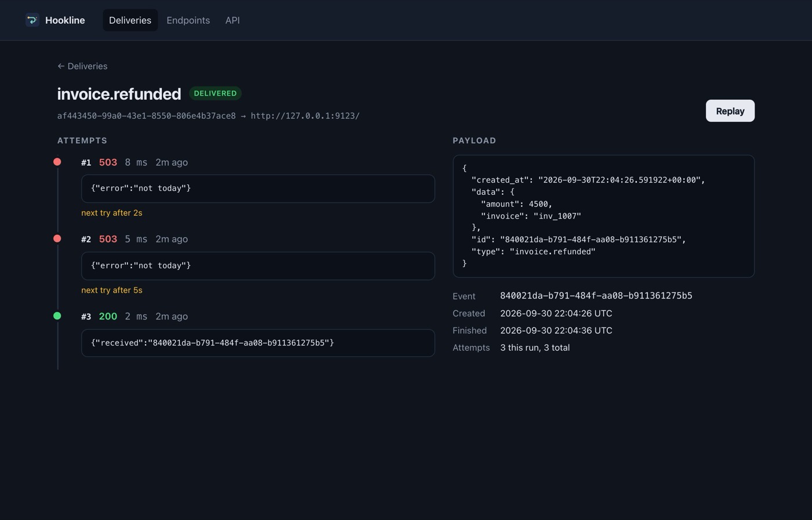The image size is (812, 520).
Task: Open the Deliveries tab
Action: pyautogui.click(x=130, y=20)
